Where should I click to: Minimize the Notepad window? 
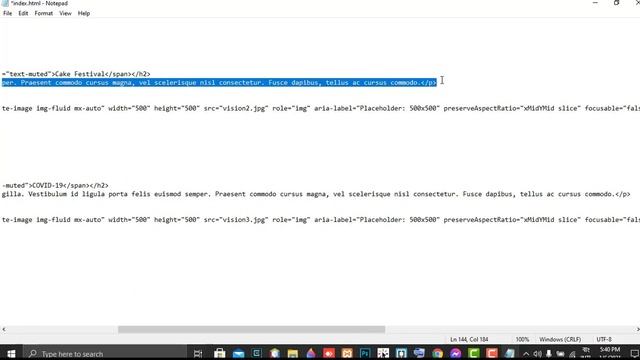tap(595, 3)
